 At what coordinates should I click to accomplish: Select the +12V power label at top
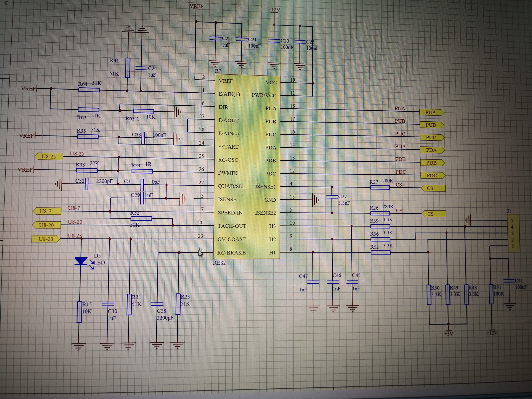click(x=274, y=10)
